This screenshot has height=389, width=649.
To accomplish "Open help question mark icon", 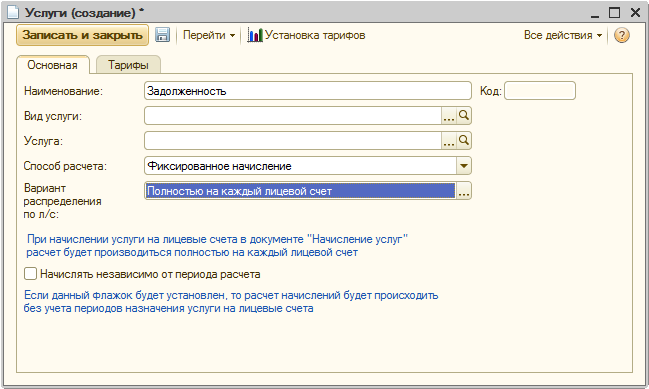I will pos(621,35).
